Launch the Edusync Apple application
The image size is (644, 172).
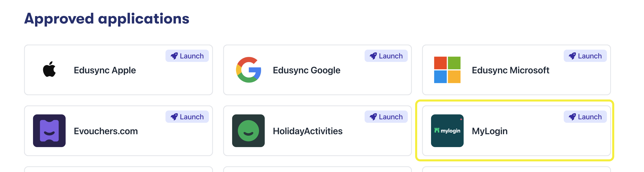187,56
